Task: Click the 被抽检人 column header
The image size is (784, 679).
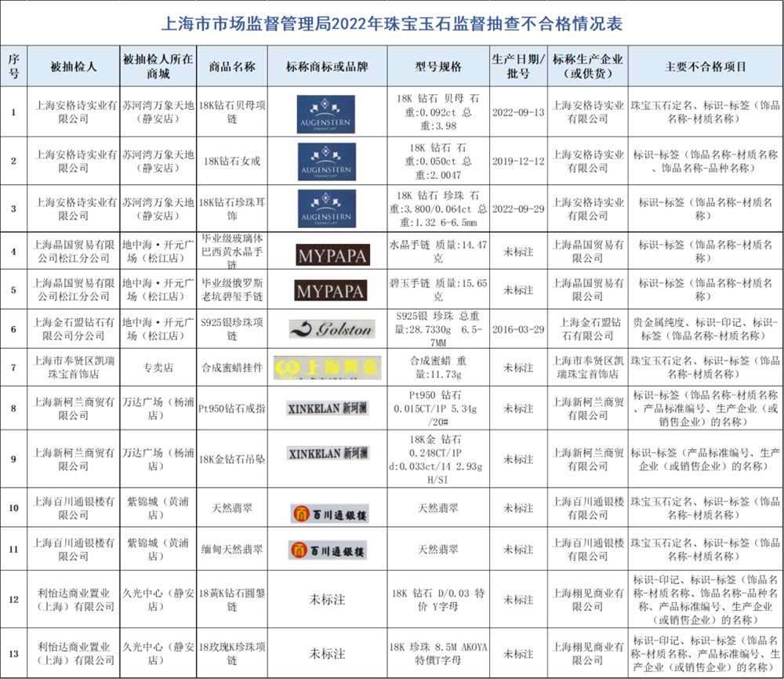Action: (x=74, y=67)
